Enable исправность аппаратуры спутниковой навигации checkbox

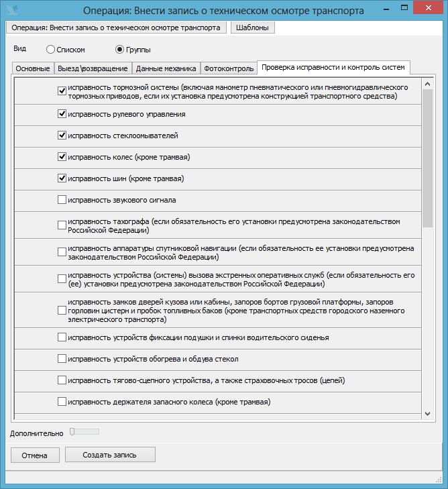(x=62, y=252)
